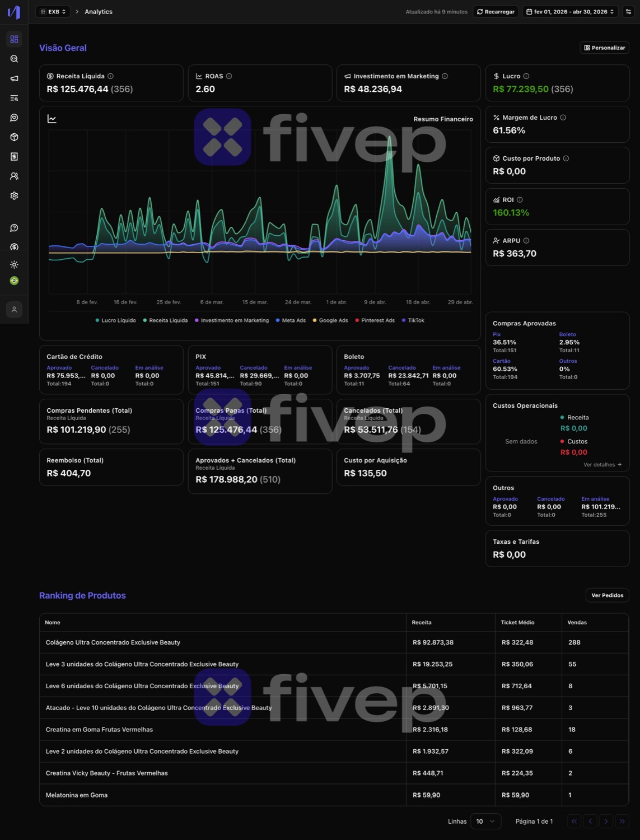The height and width of the screenshot is (840, 640).
Task: Go to first page with double-left chevron
Action: click(574, 822)
